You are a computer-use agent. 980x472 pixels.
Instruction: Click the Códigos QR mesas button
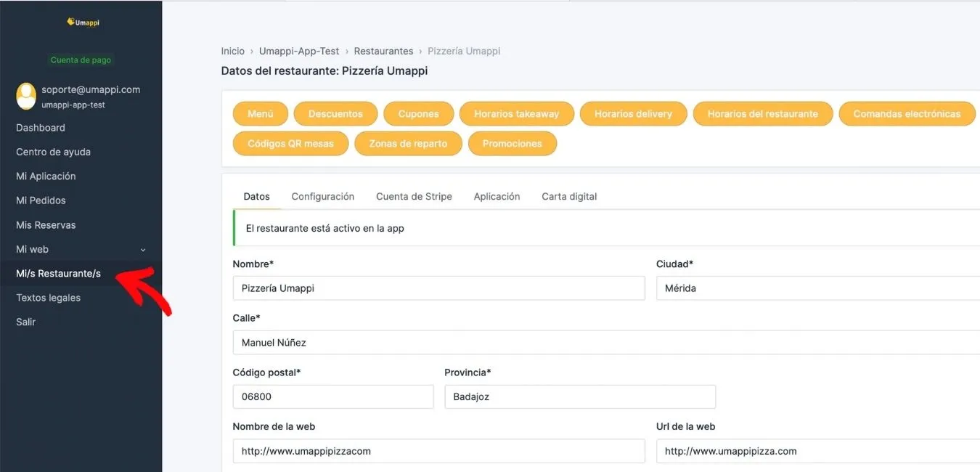pos(290,144)
